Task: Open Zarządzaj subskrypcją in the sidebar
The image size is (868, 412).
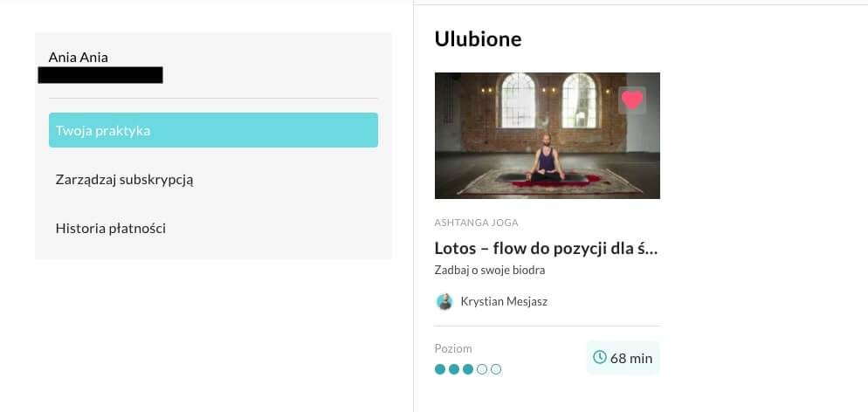Action: pos(124,180)
